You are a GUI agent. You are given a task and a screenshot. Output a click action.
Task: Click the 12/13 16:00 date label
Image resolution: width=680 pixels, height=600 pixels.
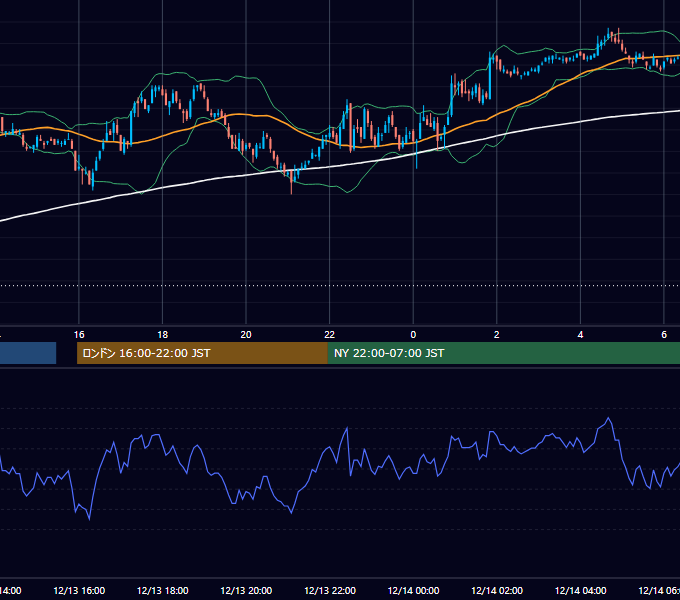pos(79,591)
